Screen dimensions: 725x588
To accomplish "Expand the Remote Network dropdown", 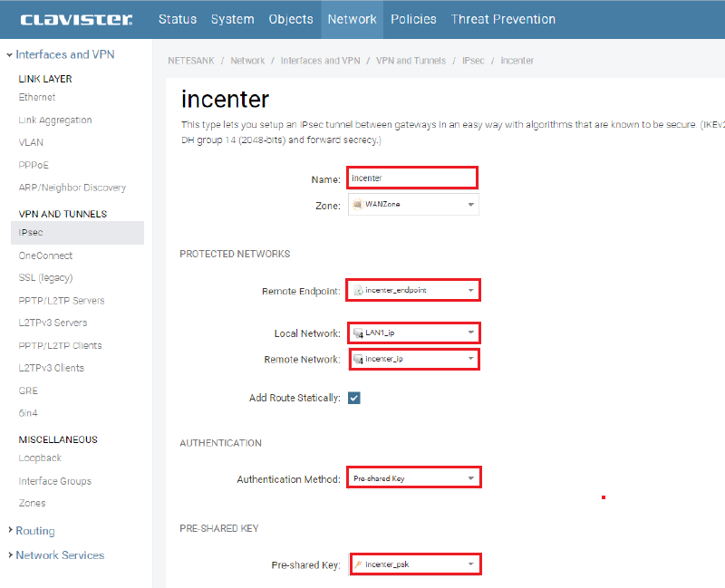I will (413, 359).
